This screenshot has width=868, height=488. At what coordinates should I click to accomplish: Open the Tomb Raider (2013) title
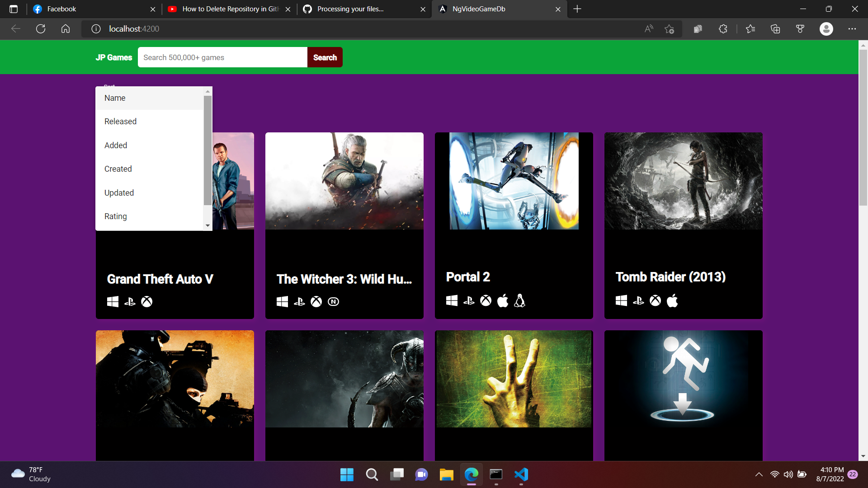pos(670,277)
